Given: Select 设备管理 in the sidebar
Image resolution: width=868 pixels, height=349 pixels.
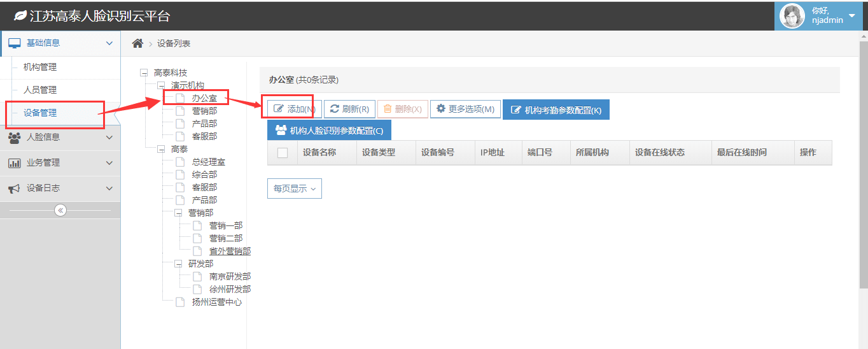Looking at the screenshot, I should 40,113.
